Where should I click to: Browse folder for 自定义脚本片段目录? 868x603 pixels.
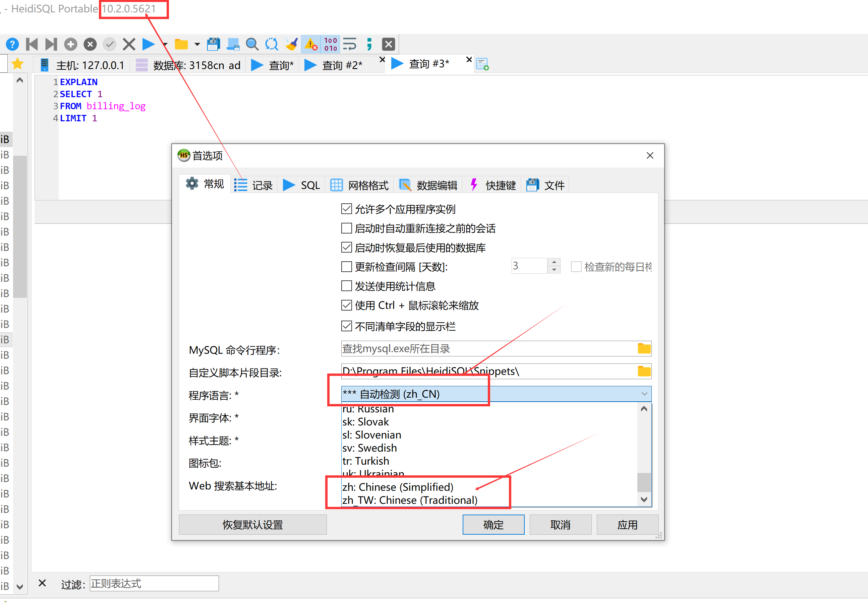644,371
